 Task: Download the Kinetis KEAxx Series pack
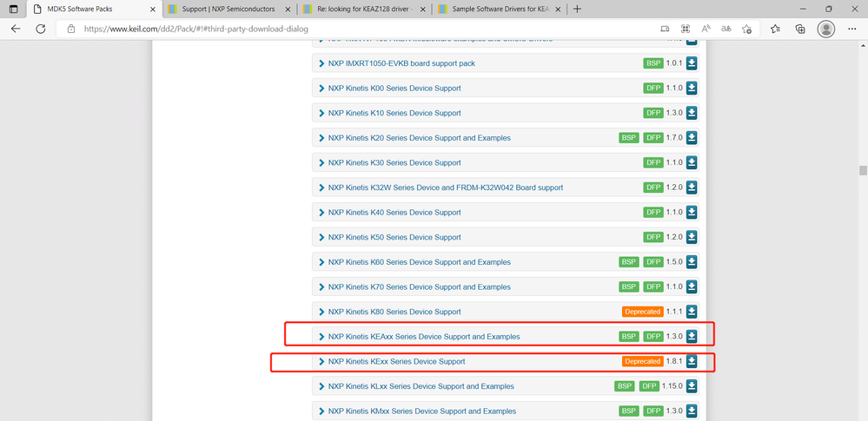pyautogui.click(x=692, y=336)
